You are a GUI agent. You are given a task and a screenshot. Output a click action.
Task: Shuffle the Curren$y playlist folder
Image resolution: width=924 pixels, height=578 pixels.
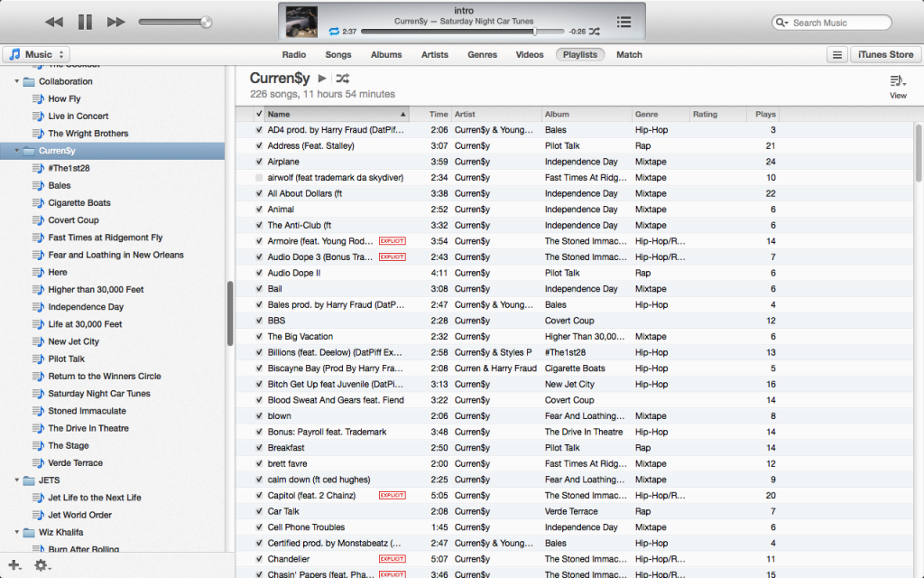343,79
